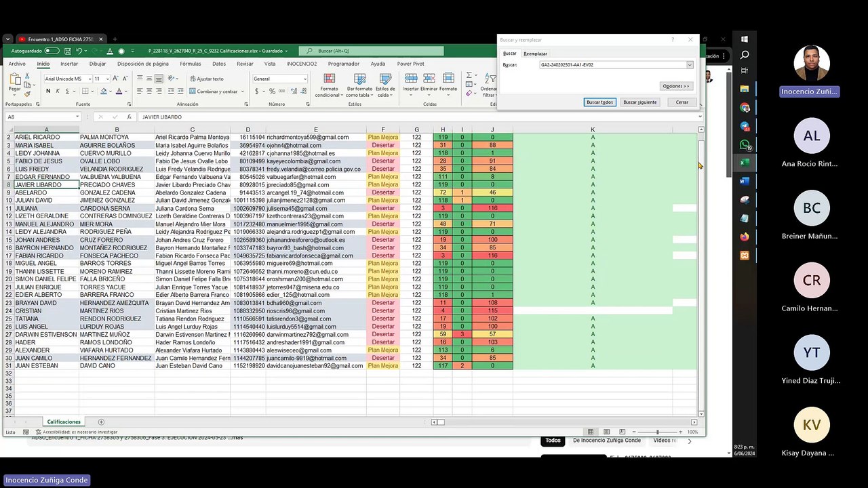Add a new sheet with plus icon

[101, 422]
